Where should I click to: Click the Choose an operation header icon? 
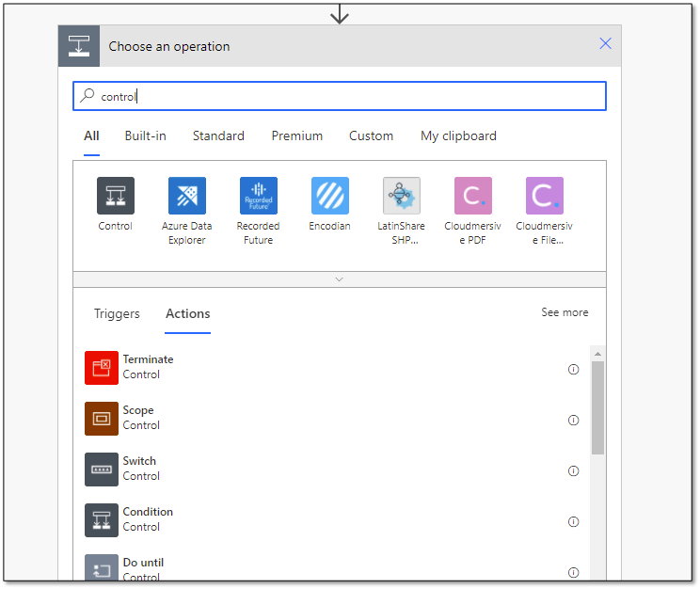[x=79, y=46]
